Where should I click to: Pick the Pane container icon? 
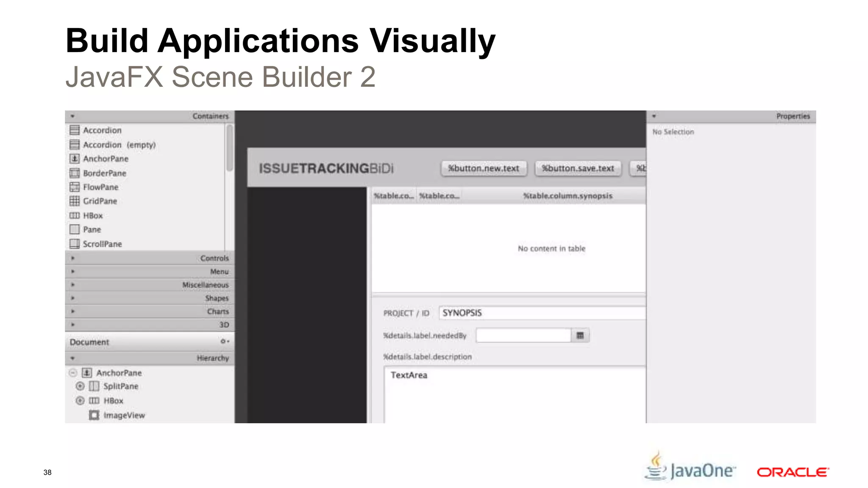tap(75, 229)
